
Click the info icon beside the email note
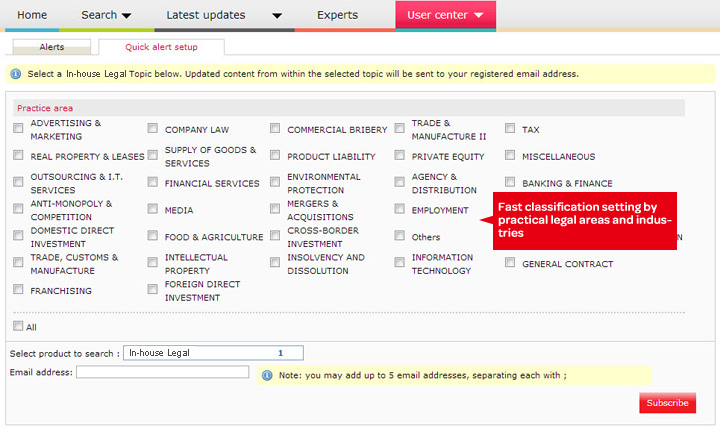click(267, 375)
